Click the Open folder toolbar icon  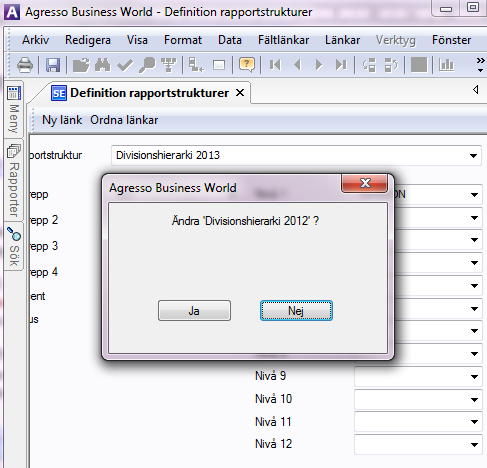click(x=81, y=65)
